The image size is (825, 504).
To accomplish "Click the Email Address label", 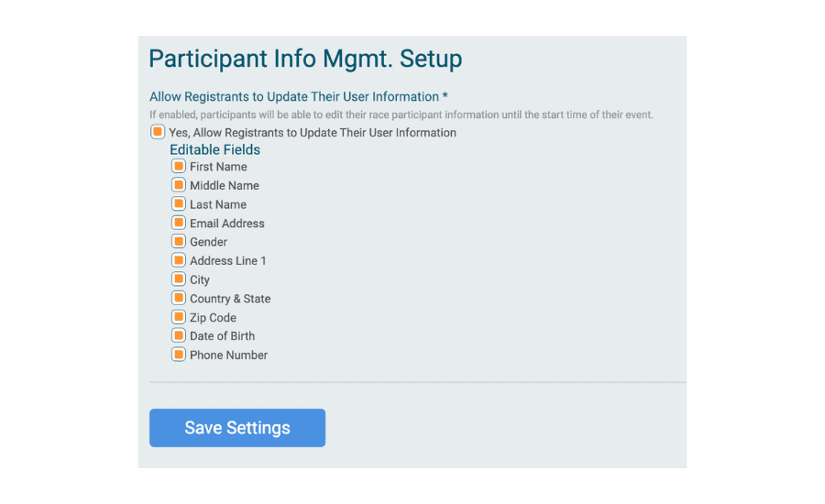I will (x=227, y=224).
